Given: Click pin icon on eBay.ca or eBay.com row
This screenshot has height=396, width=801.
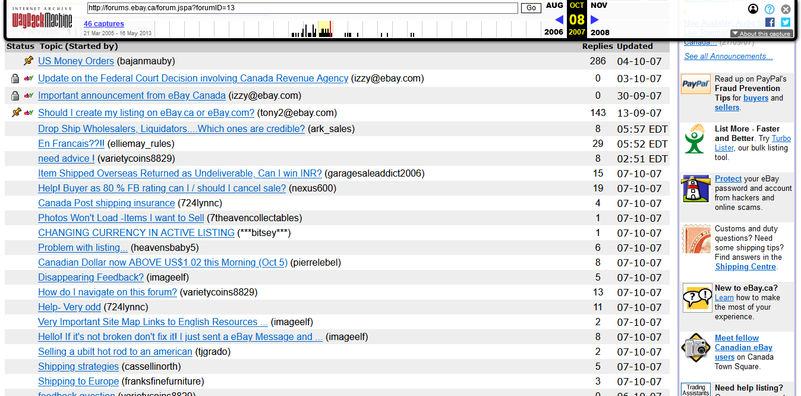Looking at the screenshot, I should tap(16, 112).
